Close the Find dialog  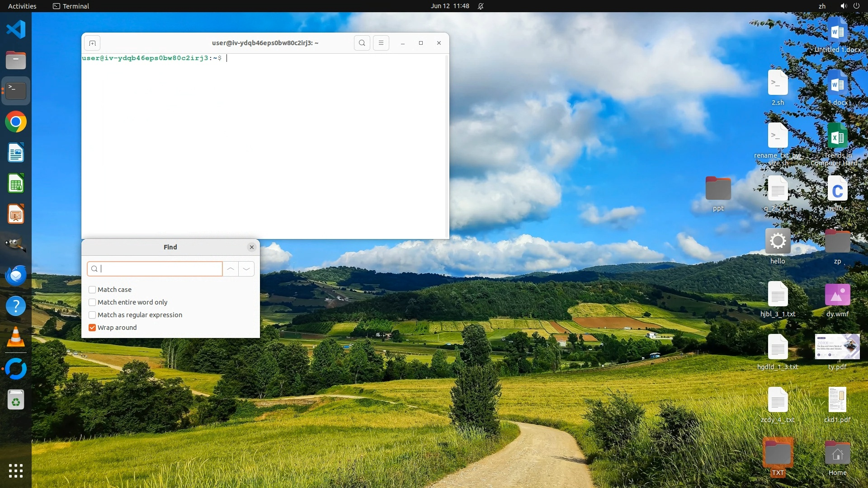coord(252,247)
